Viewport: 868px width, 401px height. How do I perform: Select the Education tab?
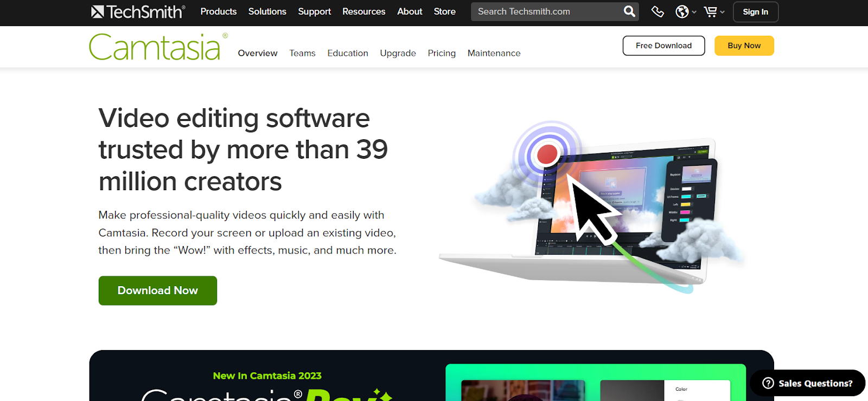(x=348, y=53)
